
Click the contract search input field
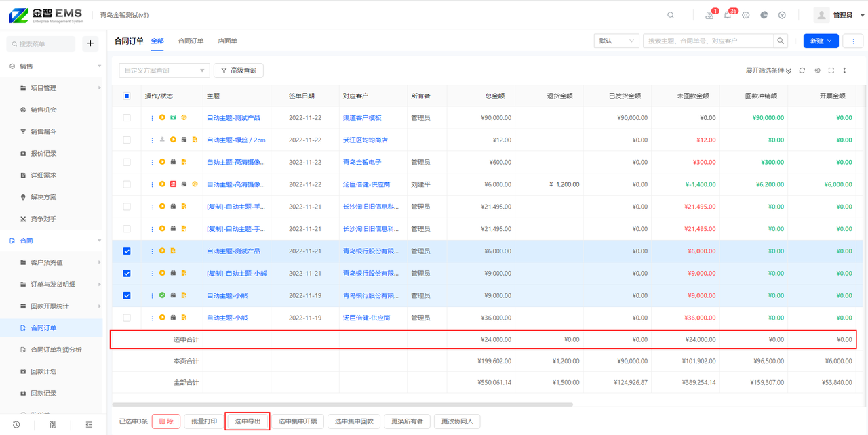tap(709, 41)
